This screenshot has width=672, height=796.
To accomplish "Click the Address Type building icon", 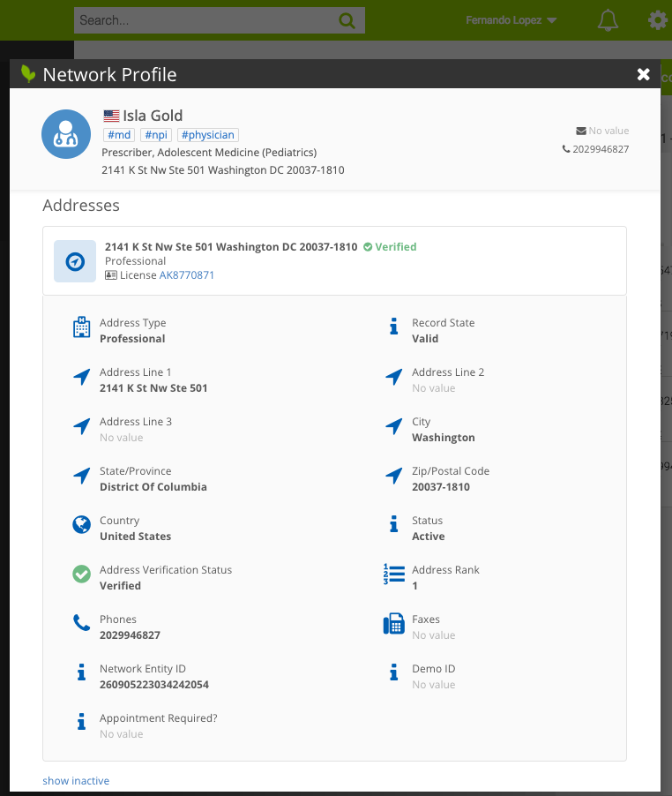I will tap(81, 328).
